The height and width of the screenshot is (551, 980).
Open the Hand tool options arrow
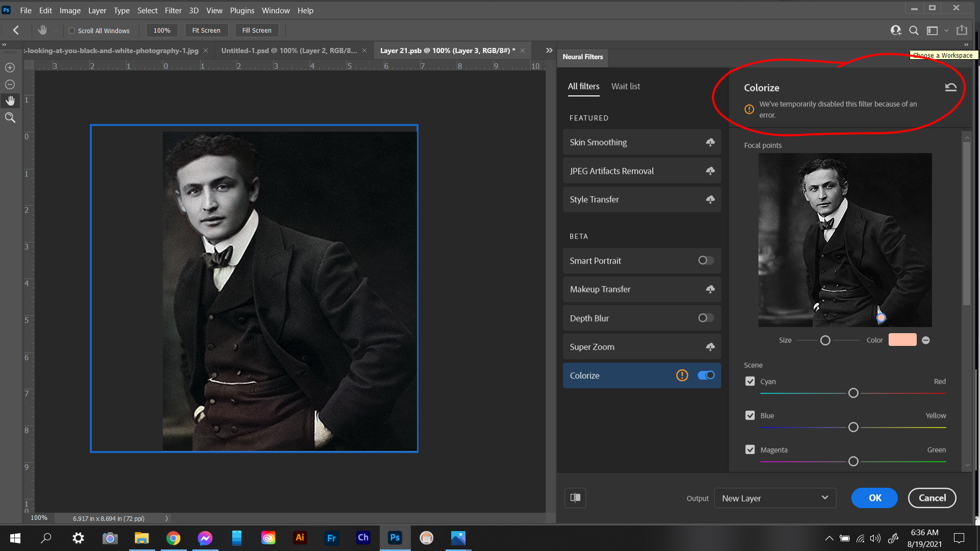point(55,30)
